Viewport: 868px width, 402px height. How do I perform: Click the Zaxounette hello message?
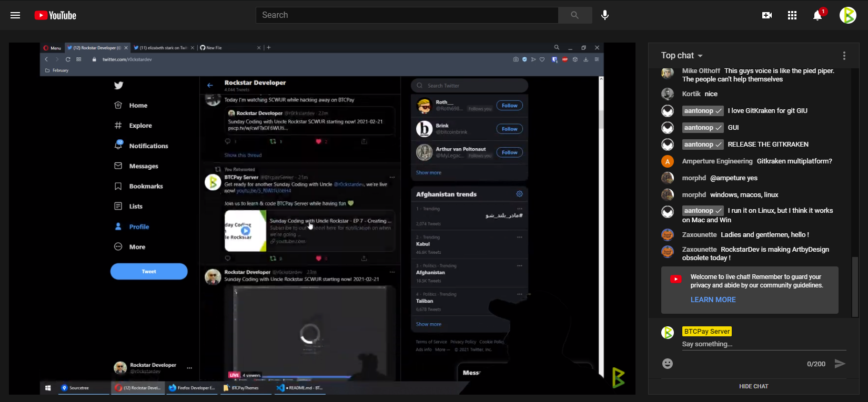[765, 235]
